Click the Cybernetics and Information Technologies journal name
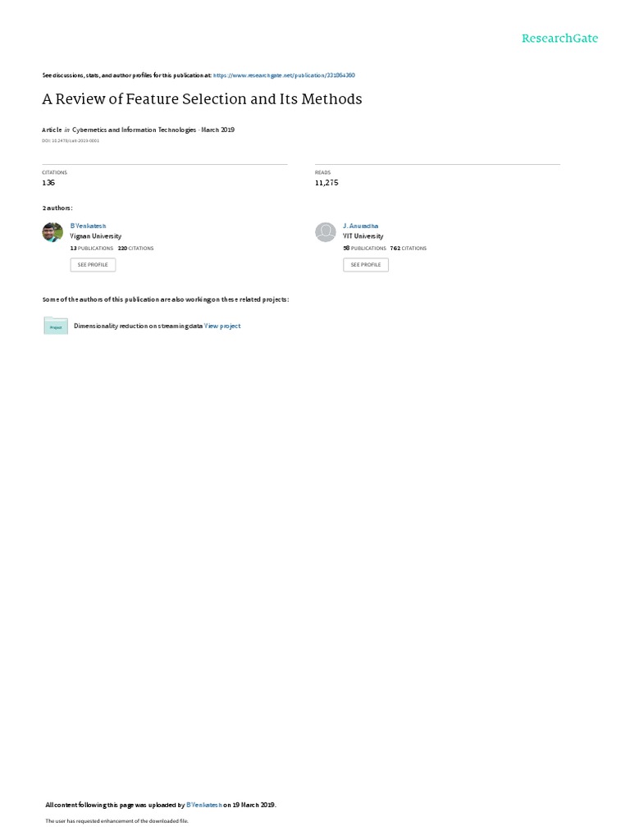The image size is (630, 840). pos(134,130)
